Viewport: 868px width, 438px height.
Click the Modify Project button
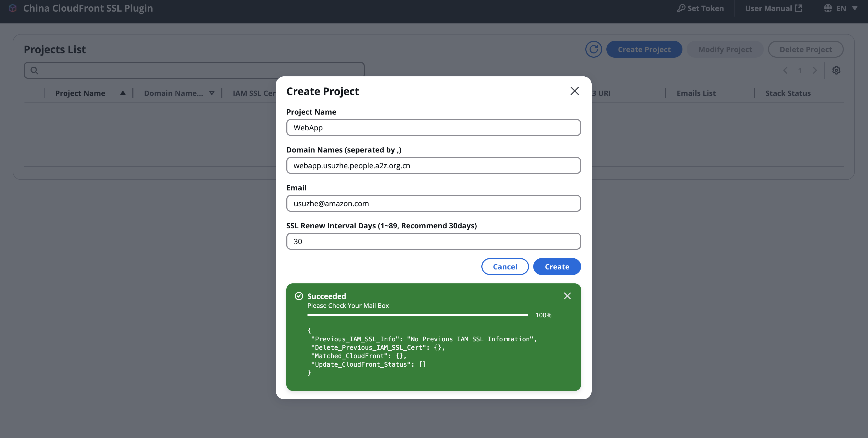tap(725, 50)
